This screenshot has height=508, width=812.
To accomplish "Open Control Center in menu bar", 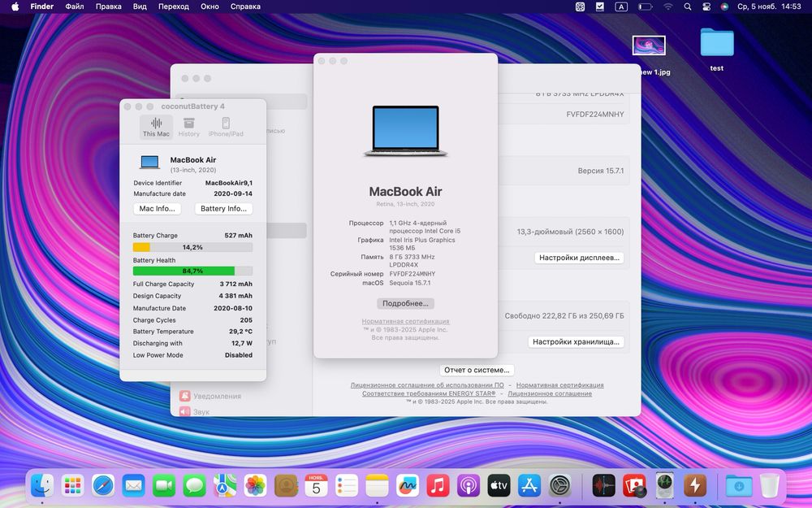I will [x=706, y=7].
